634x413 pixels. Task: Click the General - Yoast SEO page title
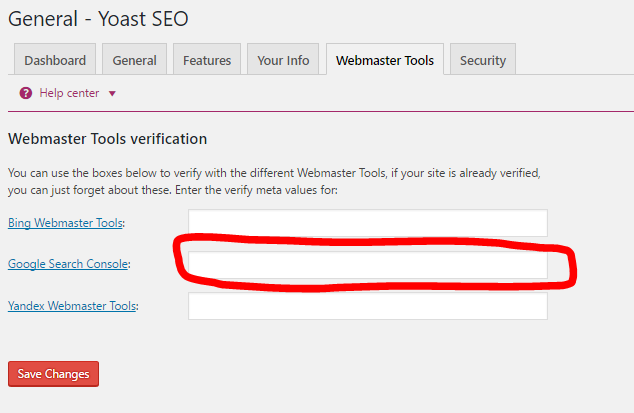(98, 19)
